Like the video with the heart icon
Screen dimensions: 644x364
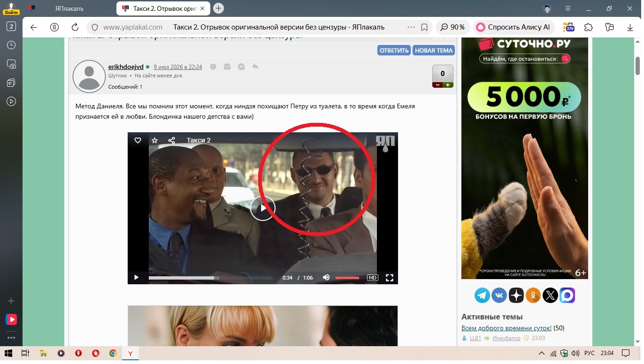(x=138, y=140)
